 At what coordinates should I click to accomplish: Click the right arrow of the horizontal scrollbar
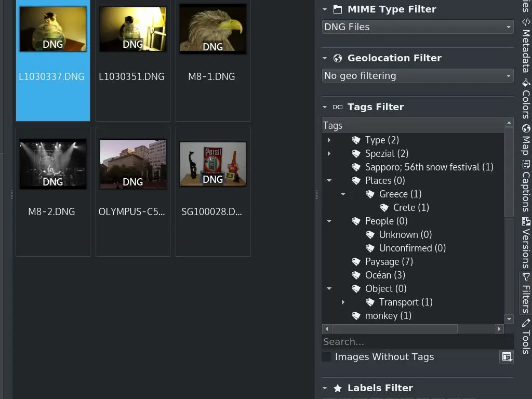point(499,328)
